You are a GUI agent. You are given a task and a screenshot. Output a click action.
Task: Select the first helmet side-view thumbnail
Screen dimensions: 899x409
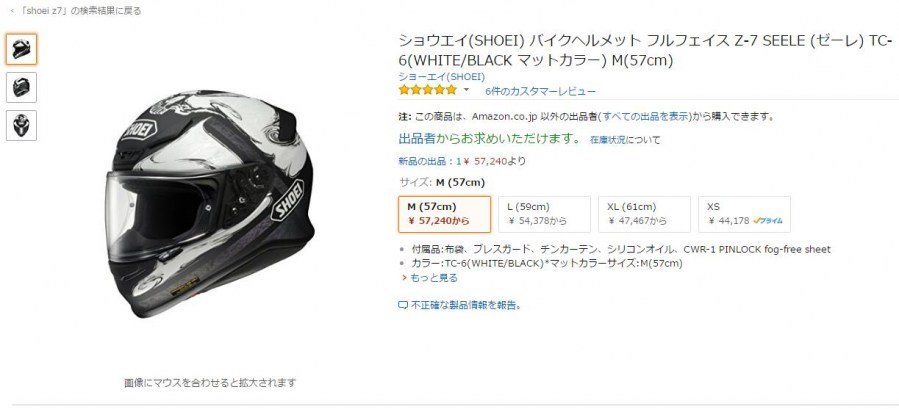point(22,49)
